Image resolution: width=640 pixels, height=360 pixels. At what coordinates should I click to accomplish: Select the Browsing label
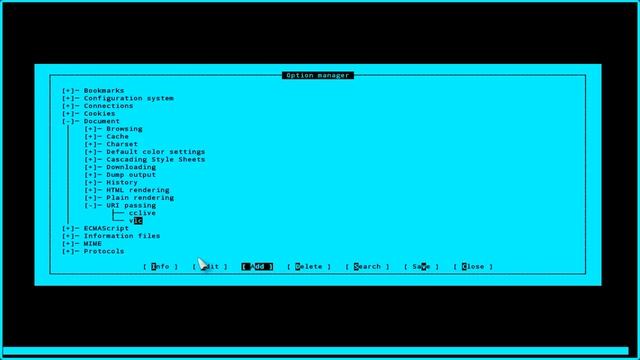click(124, 129)
